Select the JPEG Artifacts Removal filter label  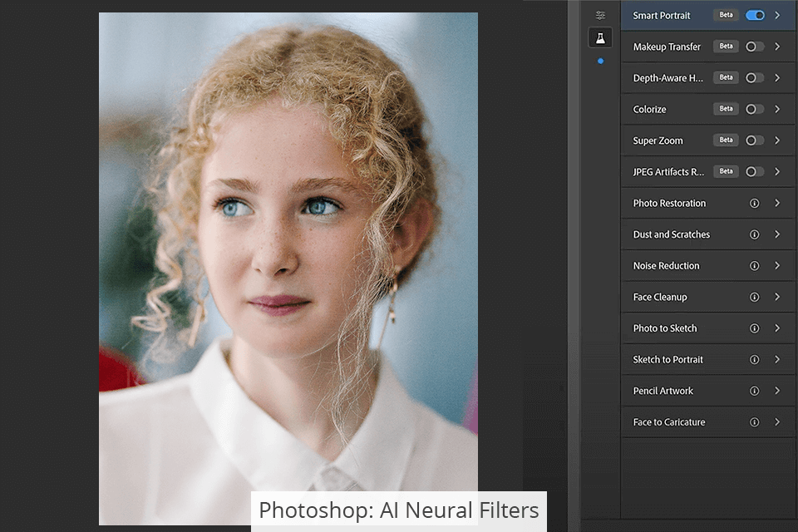[x=668, y=172]
